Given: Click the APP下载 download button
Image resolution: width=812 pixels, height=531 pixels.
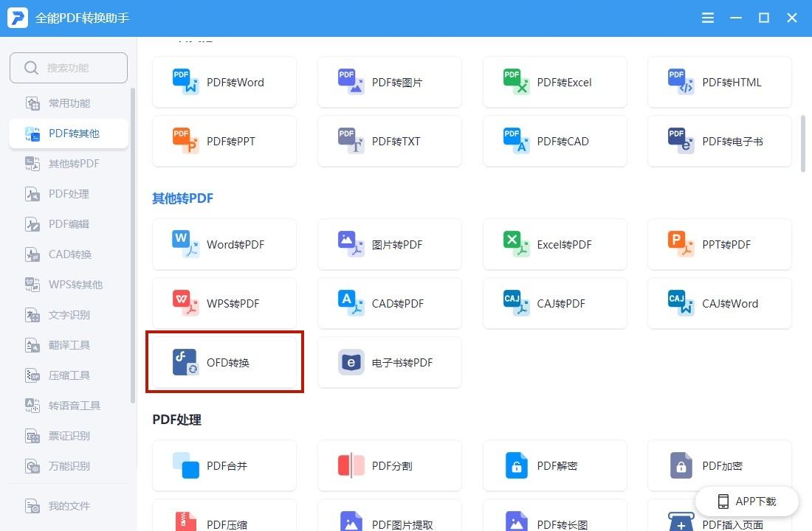Looking at the screenshot, I should pyautogui.click(x=747, y=501).
